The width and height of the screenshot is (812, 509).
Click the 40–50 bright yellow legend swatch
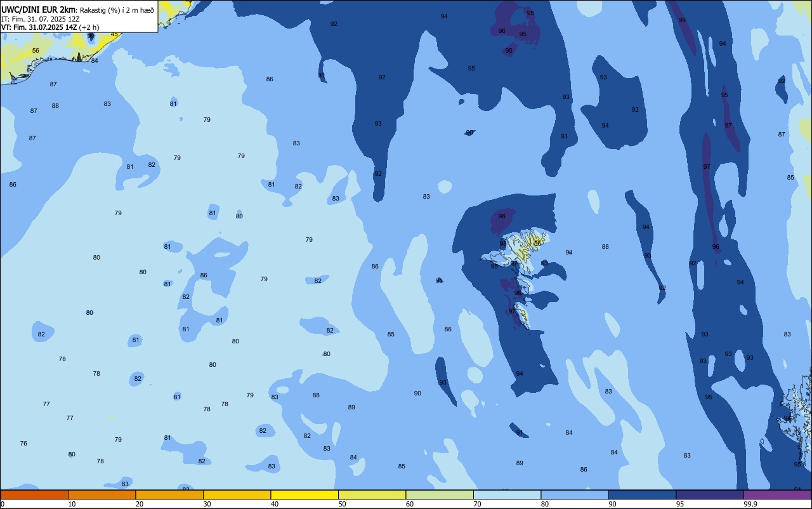[x=304, y=494]
